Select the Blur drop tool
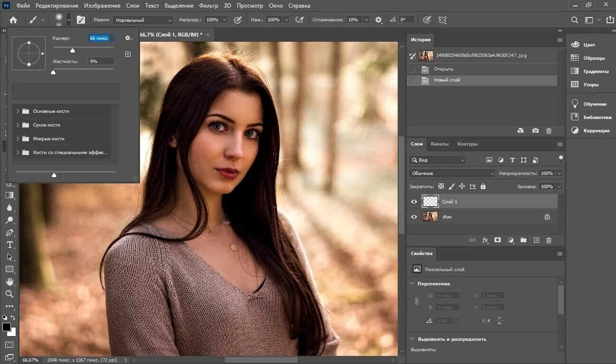616x364 pixels. point(9,208)
